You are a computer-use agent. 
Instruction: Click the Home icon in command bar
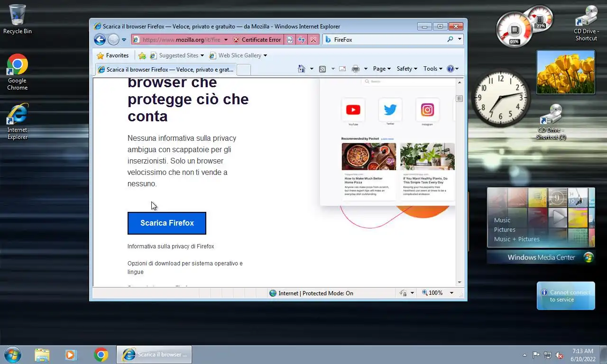(x=302, y=69)
